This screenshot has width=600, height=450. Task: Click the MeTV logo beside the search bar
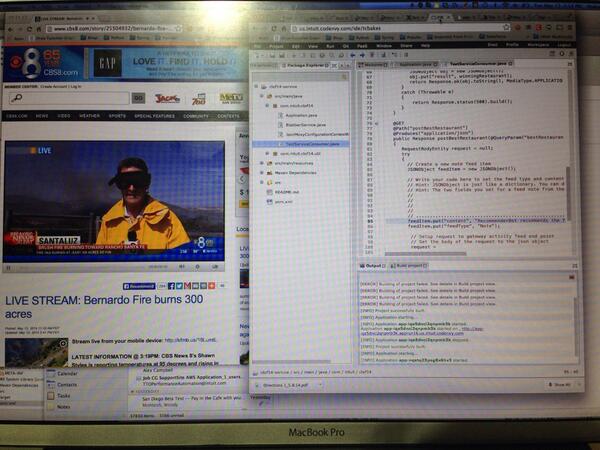231,98
